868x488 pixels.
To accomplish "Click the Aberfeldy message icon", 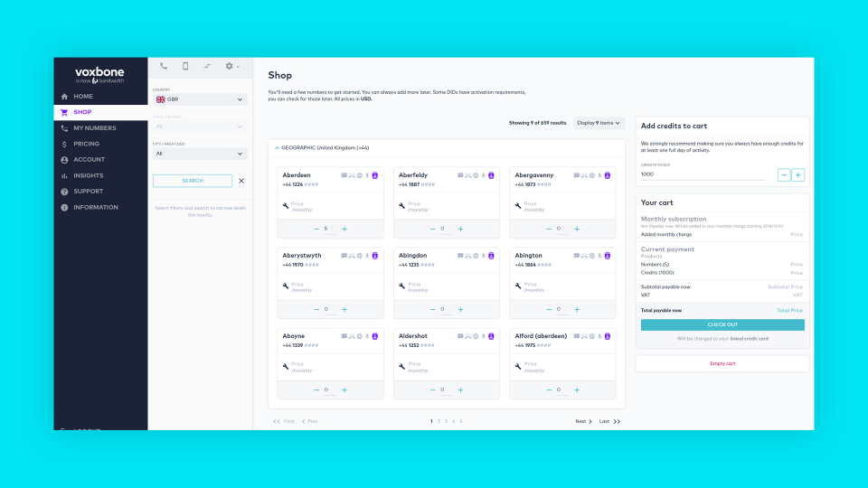I will pyautogui.click(x=460, y=175).
